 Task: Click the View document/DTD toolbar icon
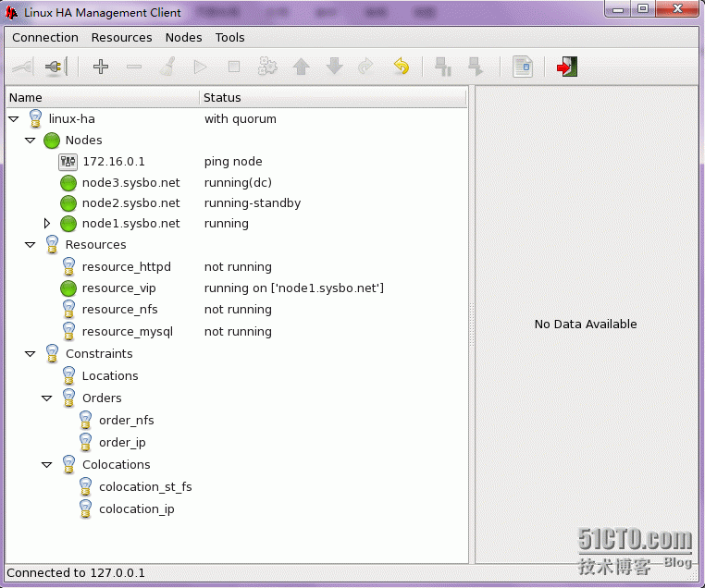pos(523,67)
